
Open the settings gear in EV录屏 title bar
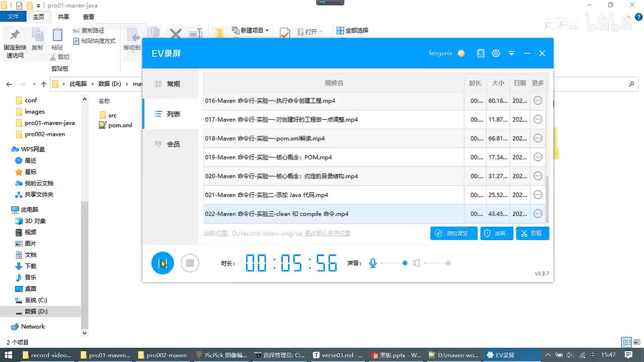496,53
